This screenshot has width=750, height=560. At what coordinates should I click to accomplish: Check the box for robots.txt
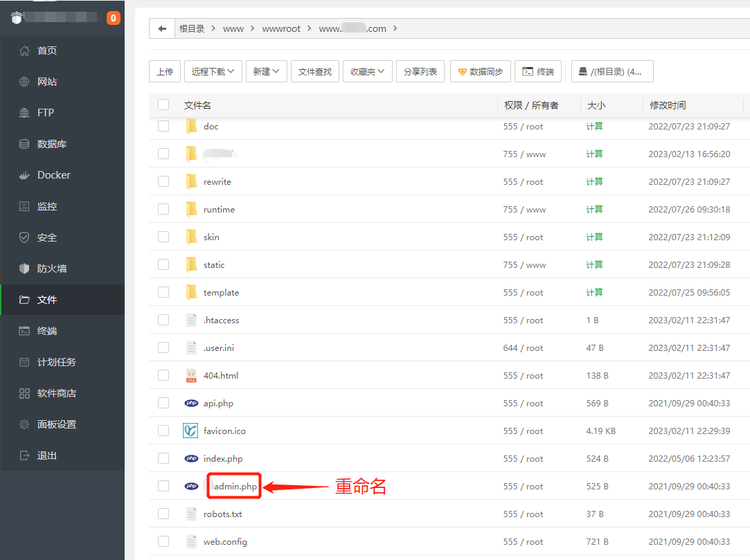(x=163, y=514)
